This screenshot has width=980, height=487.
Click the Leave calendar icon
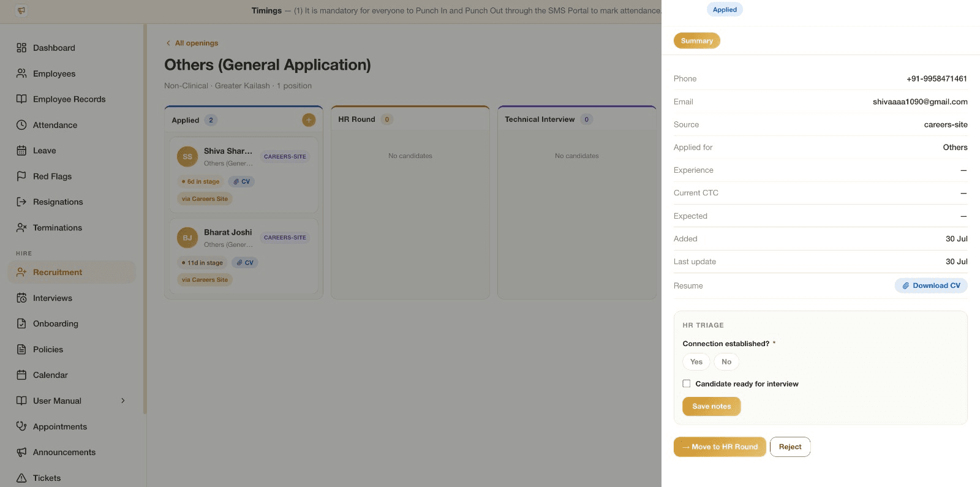coord(21,151)
